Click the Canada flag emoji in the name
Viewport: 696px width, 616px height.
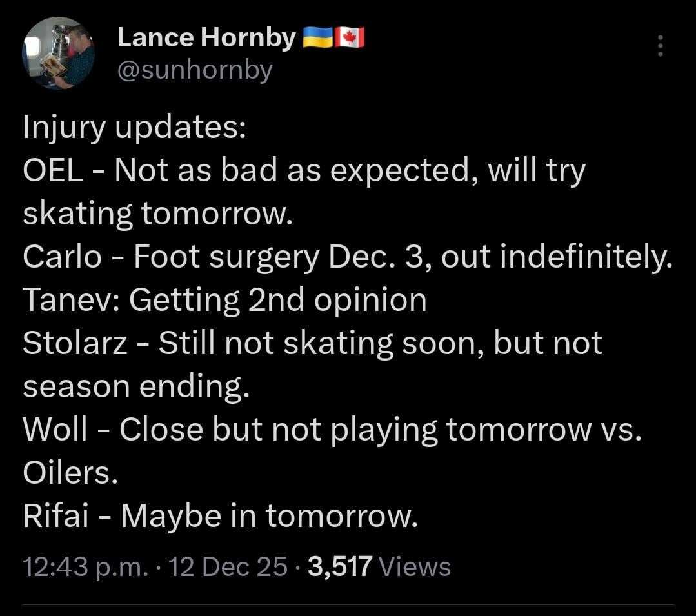[x=350, y=37]
